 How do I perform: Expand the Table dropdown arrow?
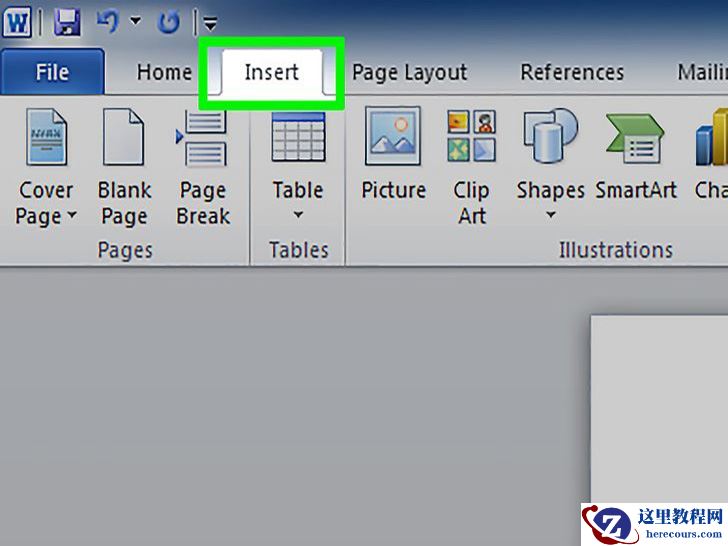click(298, 214)
